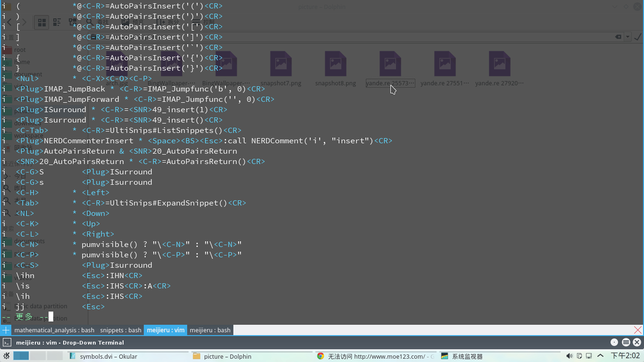
Task: Close the current terminal session with red X
Action: click(x=637, y=330)
